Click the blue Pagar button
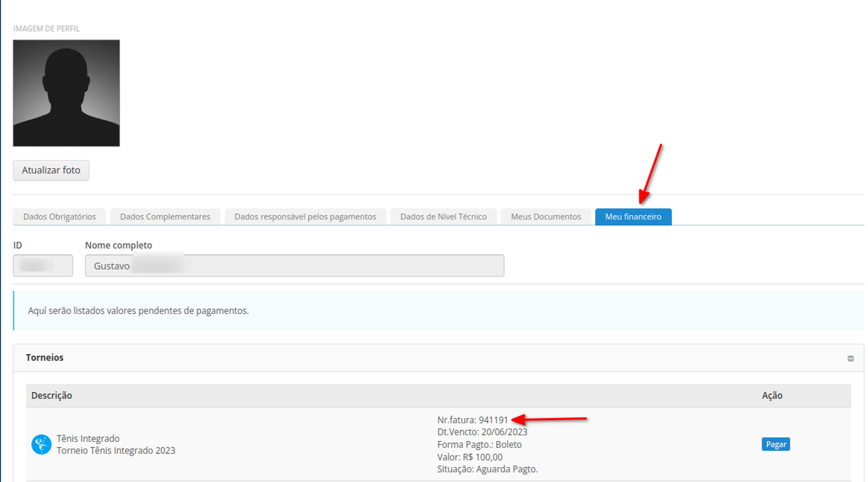The height and width of the screenshot is (482, 868). 775,444
